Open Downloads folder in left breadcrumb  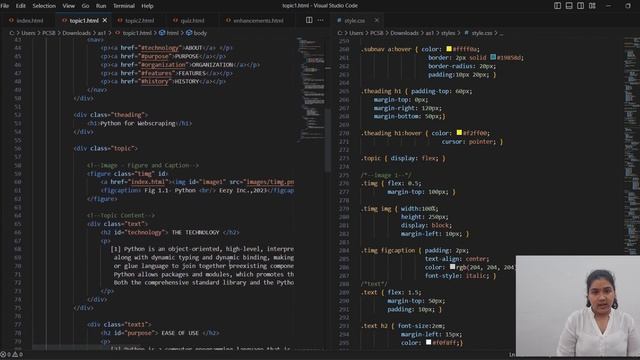pyautogui.click(x=76, y=33)
